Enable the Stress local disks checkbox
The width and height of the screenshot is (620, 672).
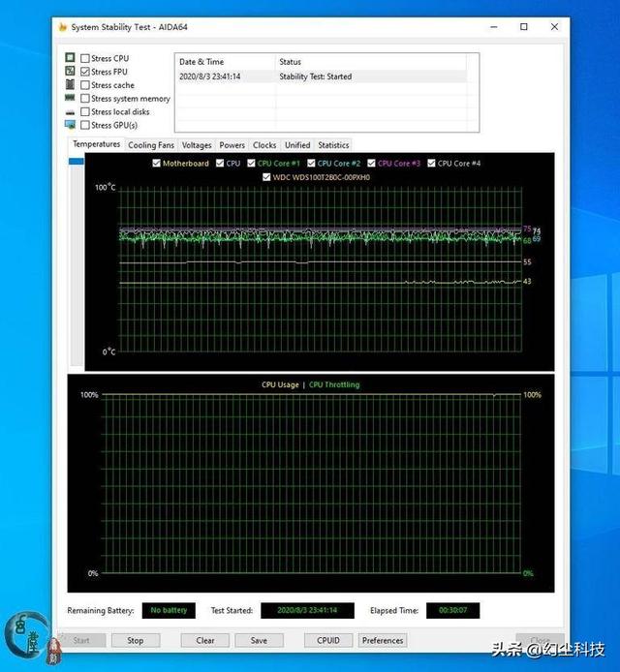(85, 111)
